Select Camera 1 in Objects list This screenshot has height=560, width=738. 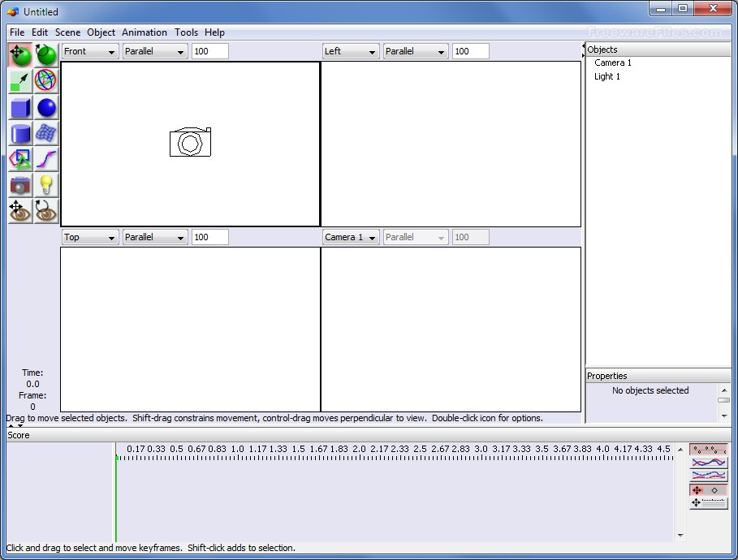[x=612, y=62]
